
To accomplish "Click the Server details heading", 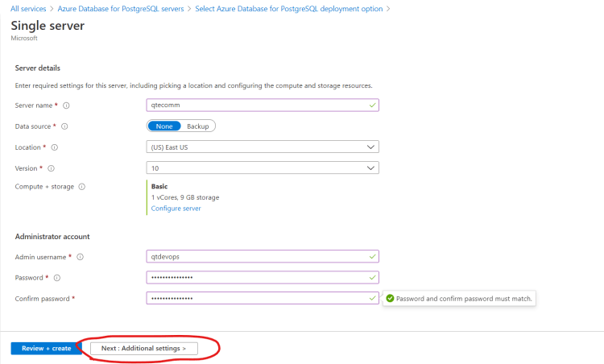I will 38,68.
